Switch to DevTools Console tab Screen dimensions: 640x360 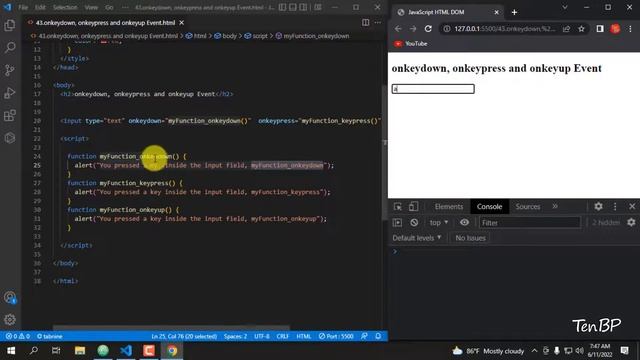coord(489,207)
